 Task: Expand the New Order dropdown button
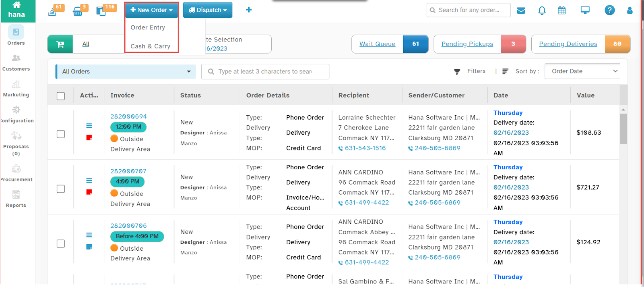point(151,10)
